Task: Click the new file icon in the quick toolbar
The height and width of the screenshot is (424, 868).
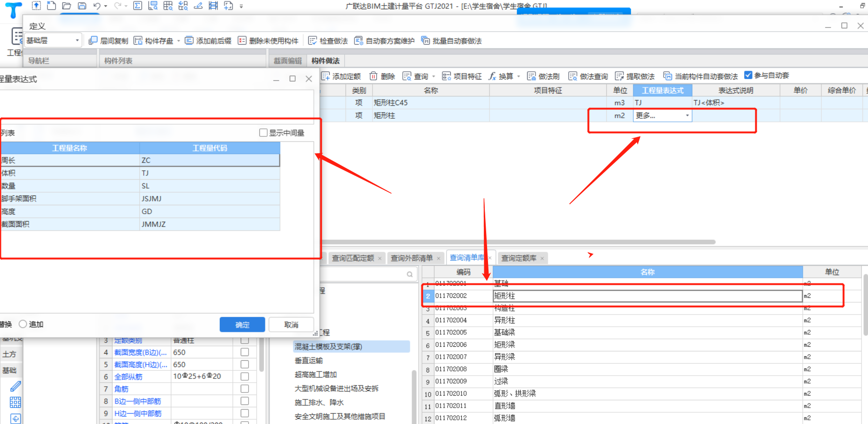Action: [x=52, y=6]
